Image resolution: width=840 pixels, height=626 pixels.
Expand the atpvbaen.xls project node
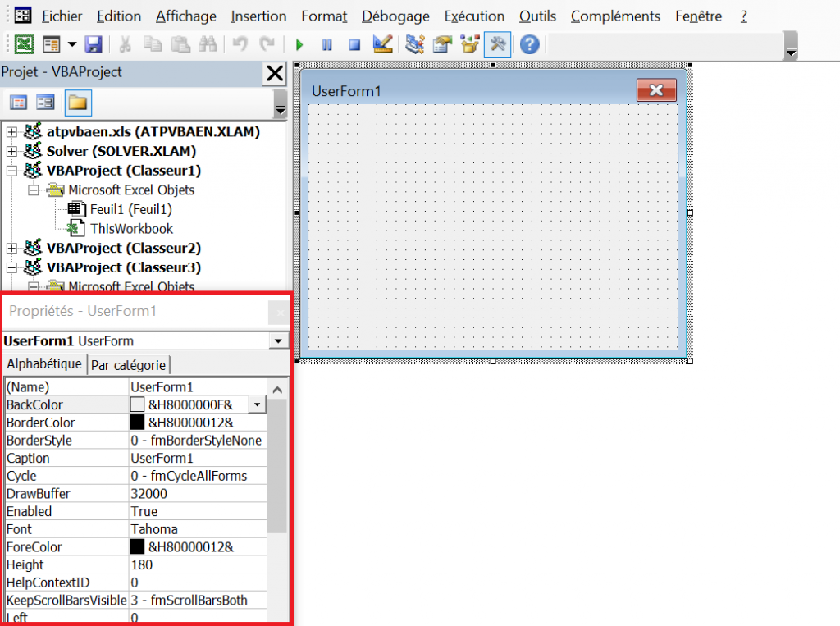coord(11,132)
